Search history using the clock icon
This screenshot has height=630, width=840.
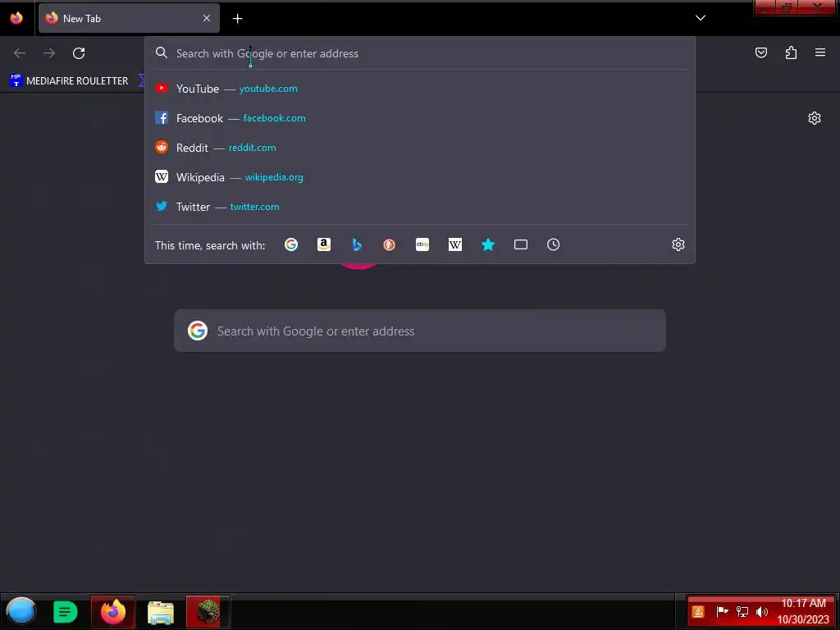(554, 244)
